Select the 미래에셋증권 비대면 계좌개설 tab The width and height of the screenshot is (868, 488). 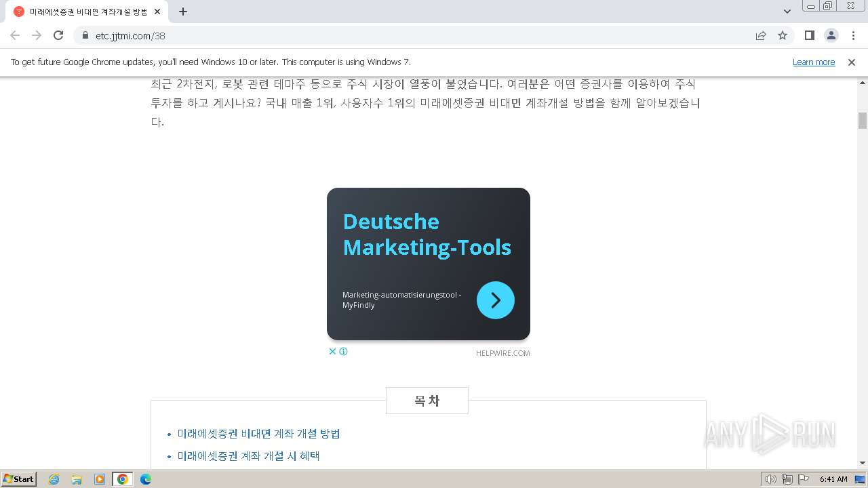click(x=88, y=12)
